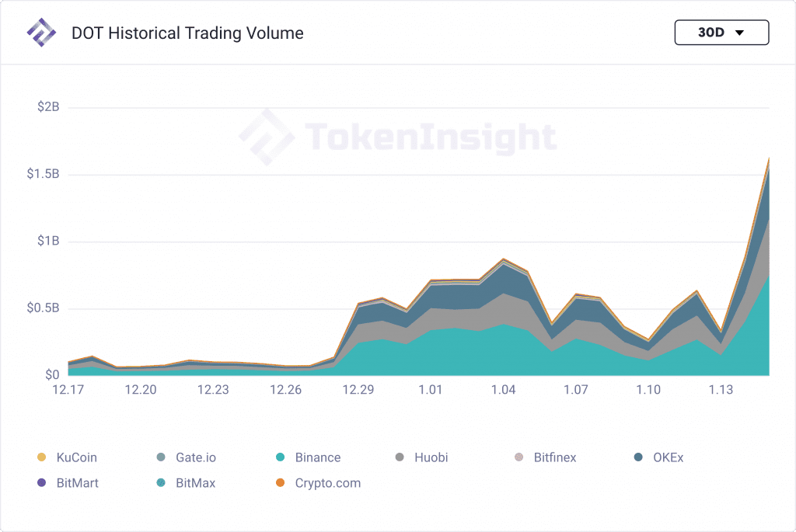Click the 12.29 x-axis date label
The width and height of the screenshot is (796, 532).
coord(358,390)
